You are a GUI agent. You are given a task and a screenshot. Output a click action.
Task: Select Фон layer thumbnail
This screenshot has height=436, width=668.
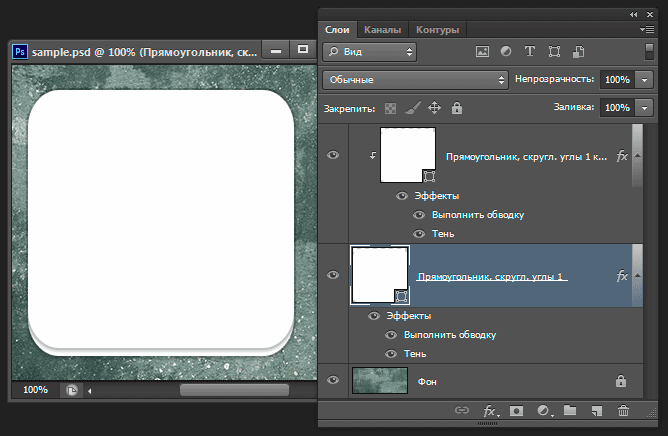pos(380,381)
